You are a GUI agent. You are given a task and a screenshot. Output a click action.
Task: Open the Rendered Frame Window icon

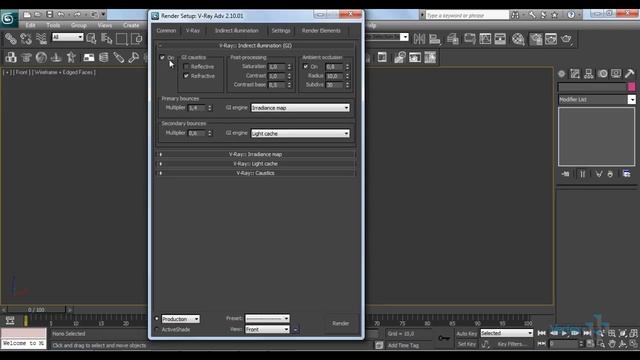[x=551, y=39]
